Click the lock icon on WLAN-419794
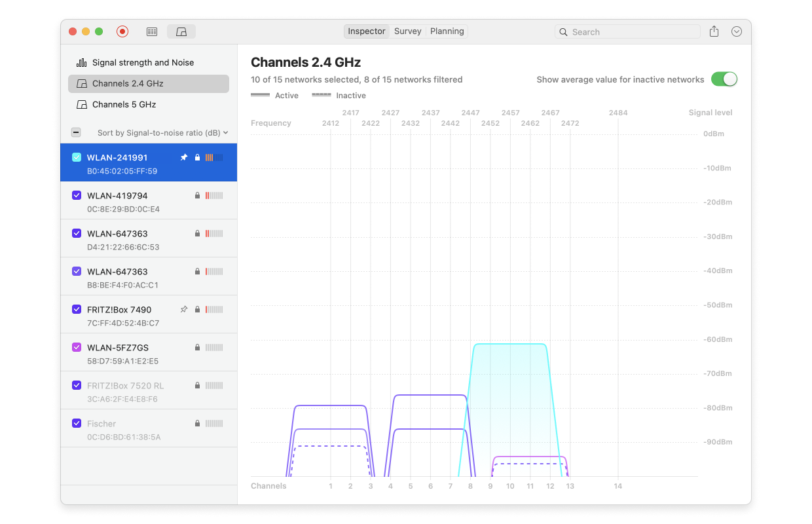This screenshot has height=524, width=812. pos(198,195)
